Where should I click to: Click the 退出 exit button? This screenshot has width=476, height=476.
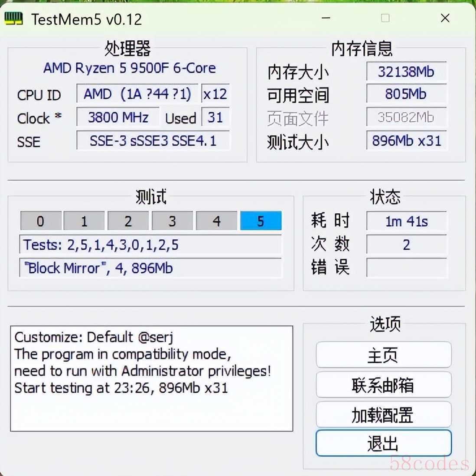click(x=383, y=443)
